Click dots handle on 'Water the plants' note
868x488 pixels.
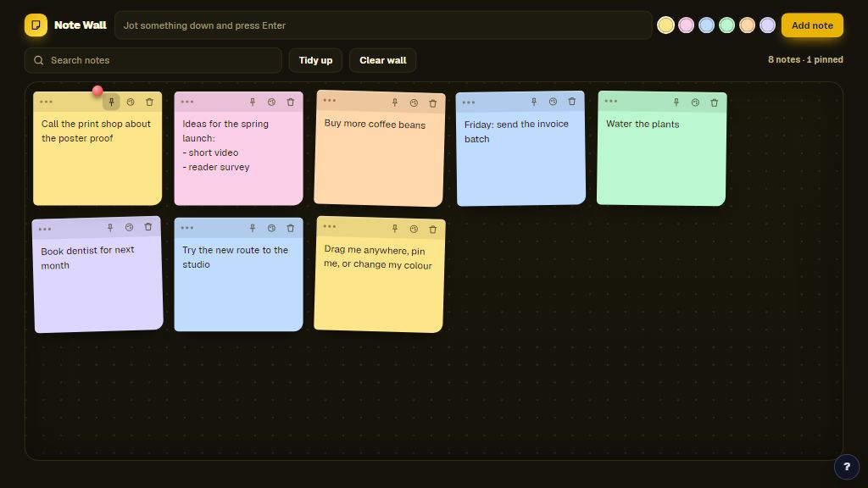tap(610, 101)
